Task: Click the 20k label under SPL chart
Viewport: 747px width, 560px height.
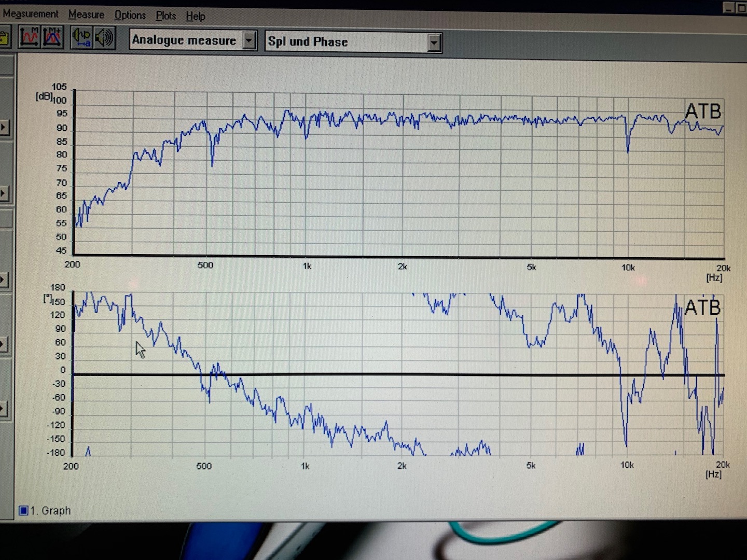Action: click(x=723, y=268)
